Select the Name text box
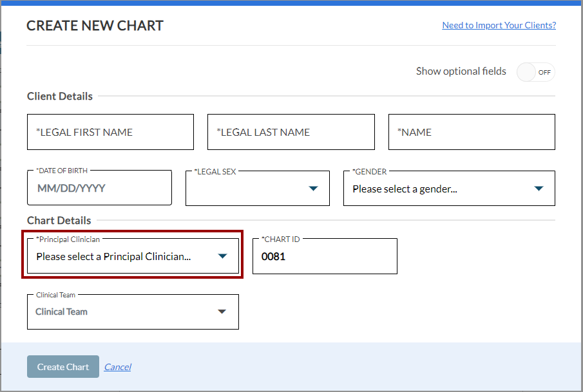This screenshot has height=392, width=583. coord(471,132)
